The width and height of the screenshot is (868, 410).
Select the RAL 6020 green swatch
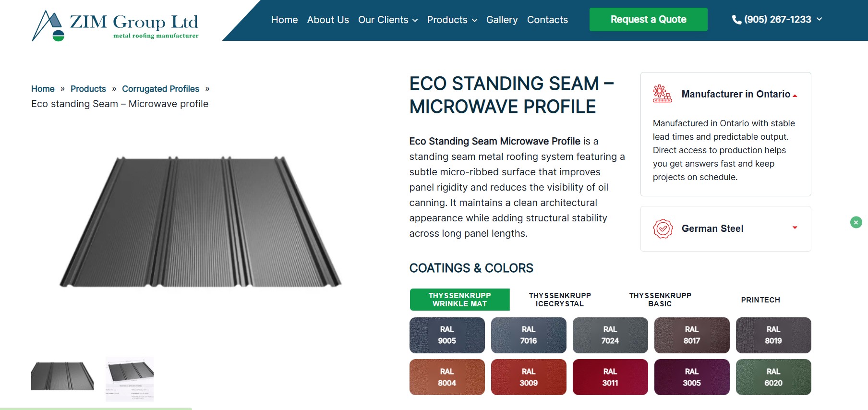pyautogui.click(x=773, y=377)
